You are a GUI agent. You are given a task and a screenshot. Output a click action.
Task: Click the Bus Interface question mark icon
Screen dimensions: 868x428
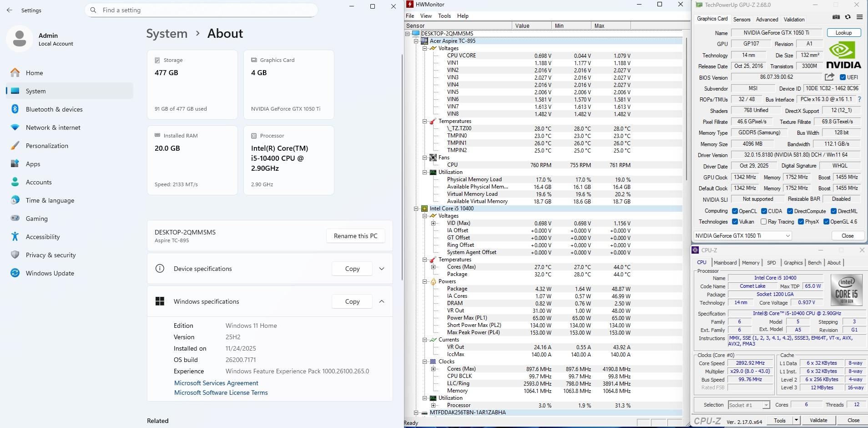859,99
